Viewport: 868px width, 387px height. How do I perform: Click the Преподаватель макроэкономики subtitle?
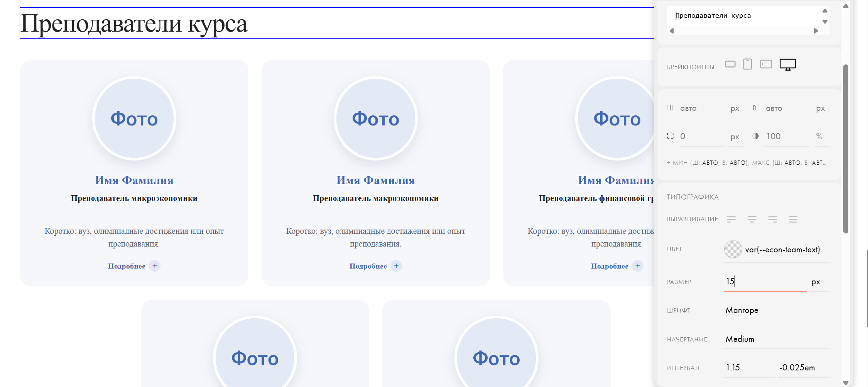click(376, 198)
